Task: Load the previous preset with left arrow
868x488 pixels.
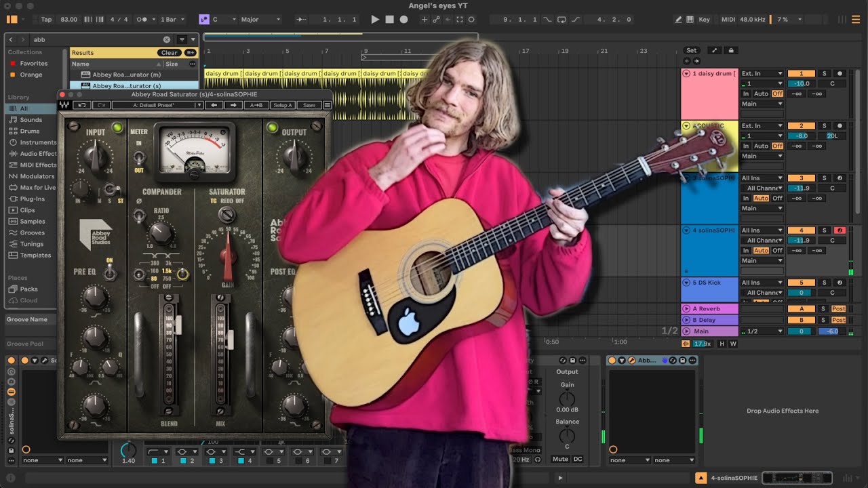Action: pyautogui.click(x=214, y=105)
